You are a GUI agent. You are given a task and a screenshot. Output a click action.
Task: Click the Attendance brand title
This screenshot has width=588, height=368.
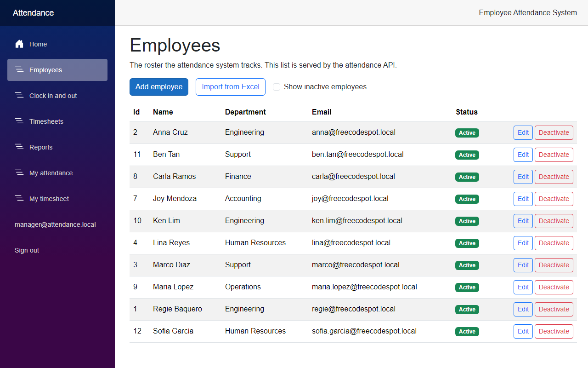tap(33, 13)
